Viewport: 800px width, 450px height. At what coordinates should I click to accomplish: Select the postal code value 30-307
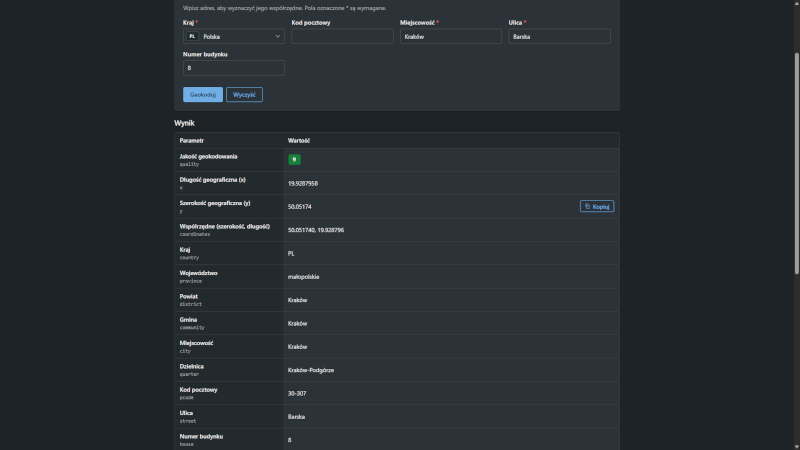297,393
